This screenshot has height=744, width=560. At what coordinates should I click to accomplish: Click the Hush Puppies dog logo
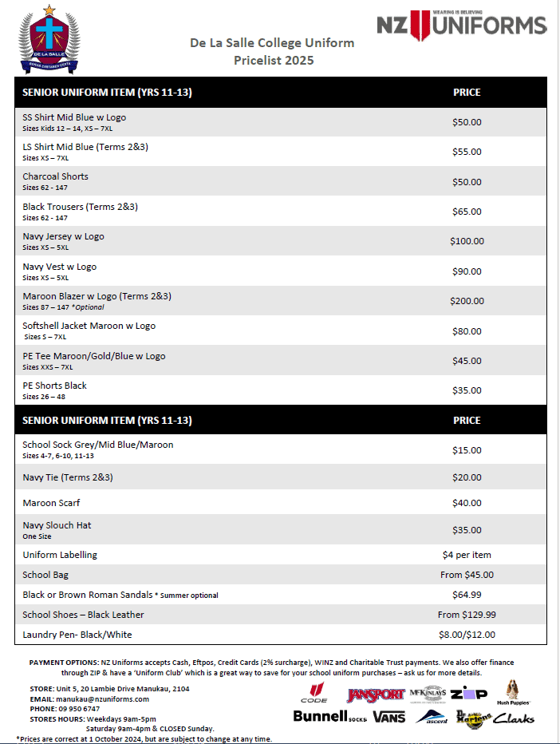click(x=512, y=693)
